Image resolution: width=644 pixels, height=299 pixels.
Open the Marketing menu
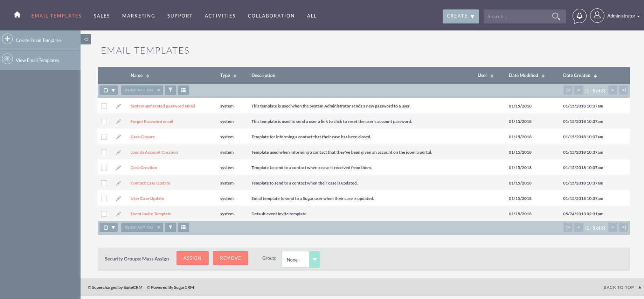(138, 16)
